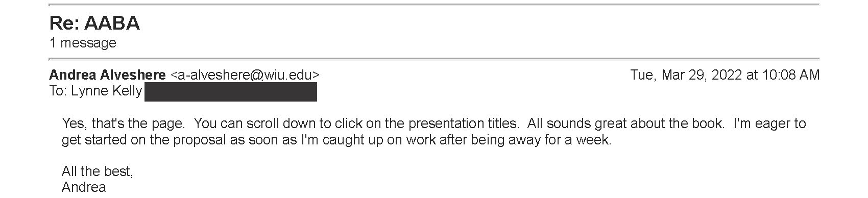Viewport: 868px width, 198px height.
Task: Select the closing "All the best,"
Action: [x=98, y=171]
